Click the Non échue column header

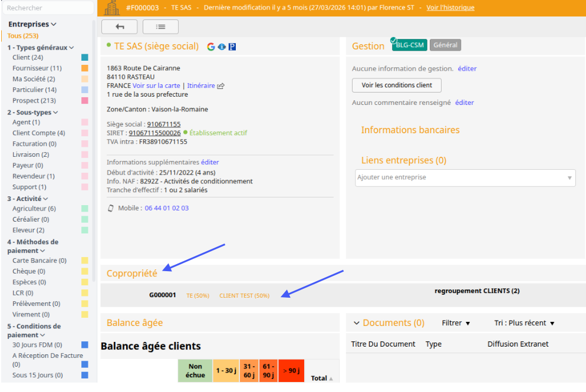[x=195, y=371]
